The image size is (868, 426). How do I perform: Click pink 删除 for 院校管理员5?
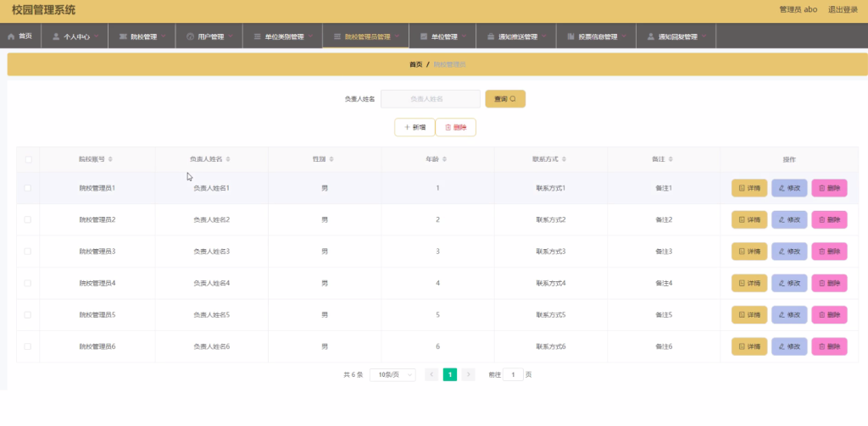pos(829,315)
